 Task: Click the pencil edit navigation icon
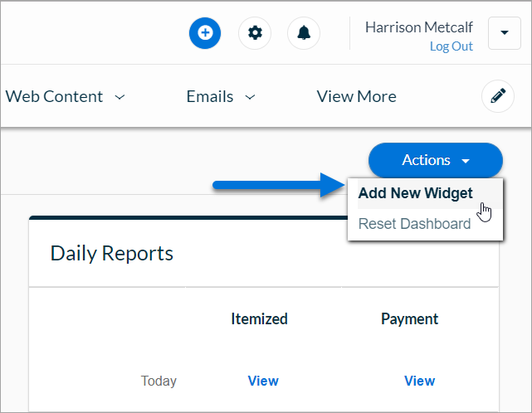coord(498,96)
